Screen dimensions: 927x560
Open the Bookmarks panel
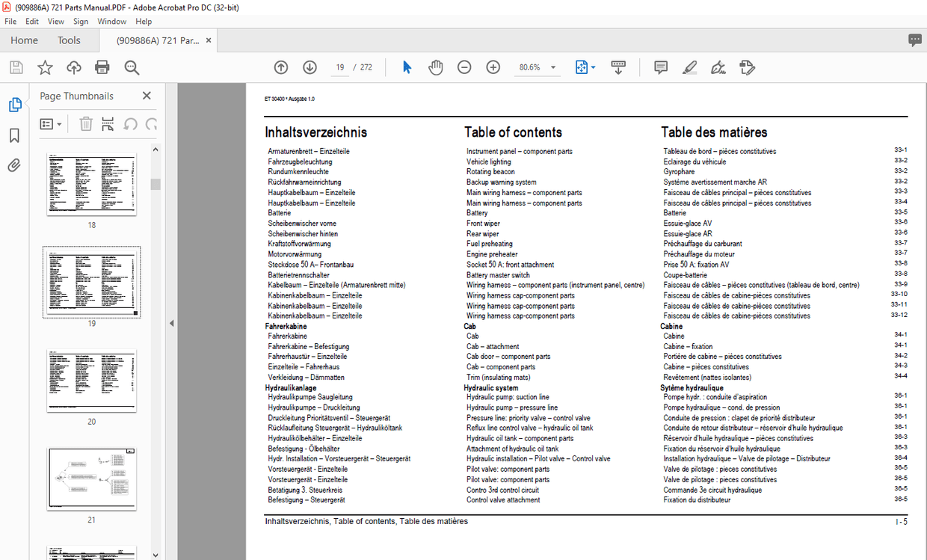16,135
